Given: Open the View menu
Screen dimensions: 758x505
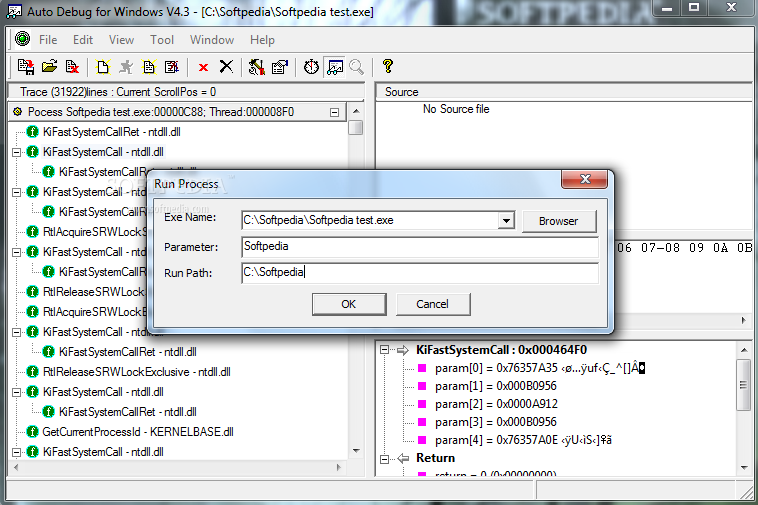Looking at the screenshot, I should click(121, 40).
